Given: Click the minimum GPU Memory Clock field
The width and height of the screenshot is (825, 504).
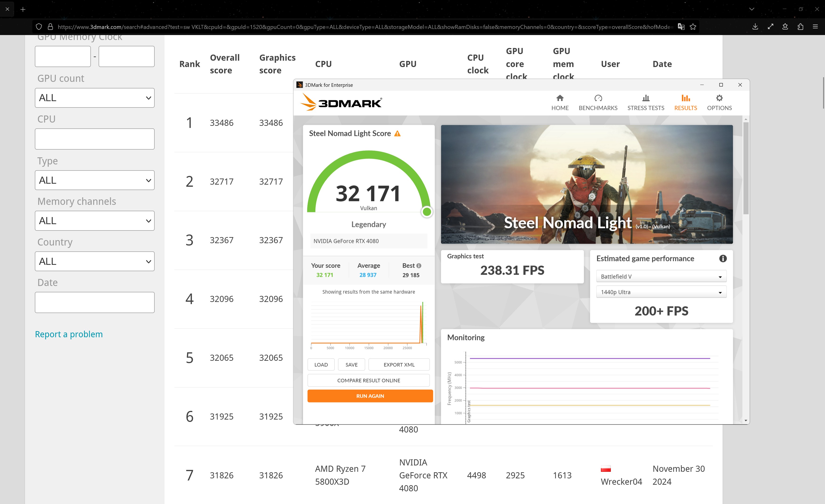Looking at the screenshot, I should [x=63, y=56].
